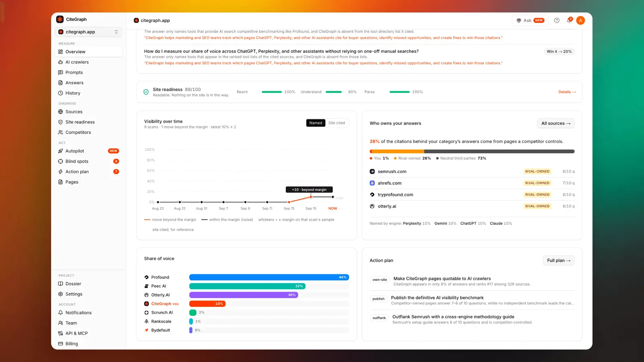Open semrush.com source row
This screenshot has height=362, width=644.
pos(472,171)
